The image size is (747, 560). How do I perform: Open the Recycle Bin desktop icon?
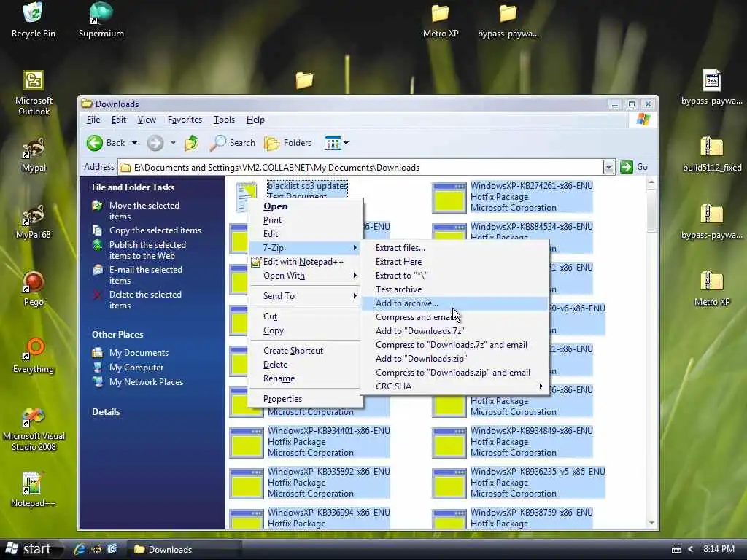[33, 20]
